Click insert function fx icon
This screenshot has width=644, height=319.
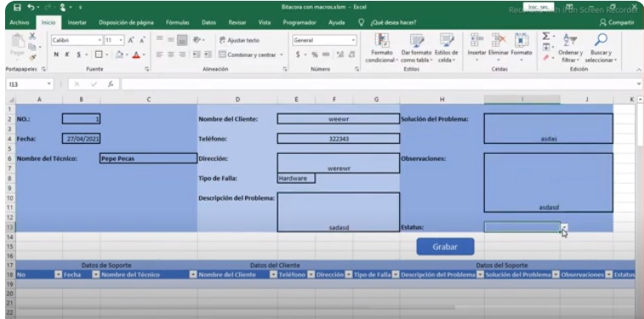pos(111,84)
